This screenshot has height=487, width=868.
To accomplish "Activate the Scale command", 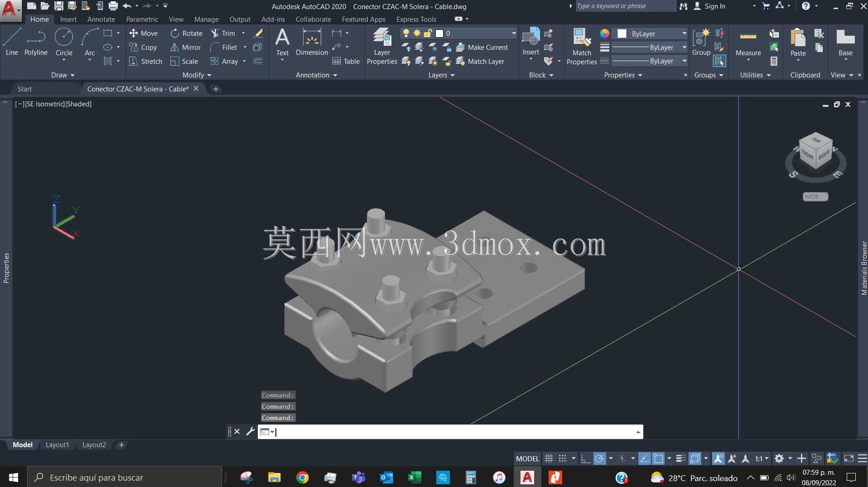I will [x=184, y=61].
